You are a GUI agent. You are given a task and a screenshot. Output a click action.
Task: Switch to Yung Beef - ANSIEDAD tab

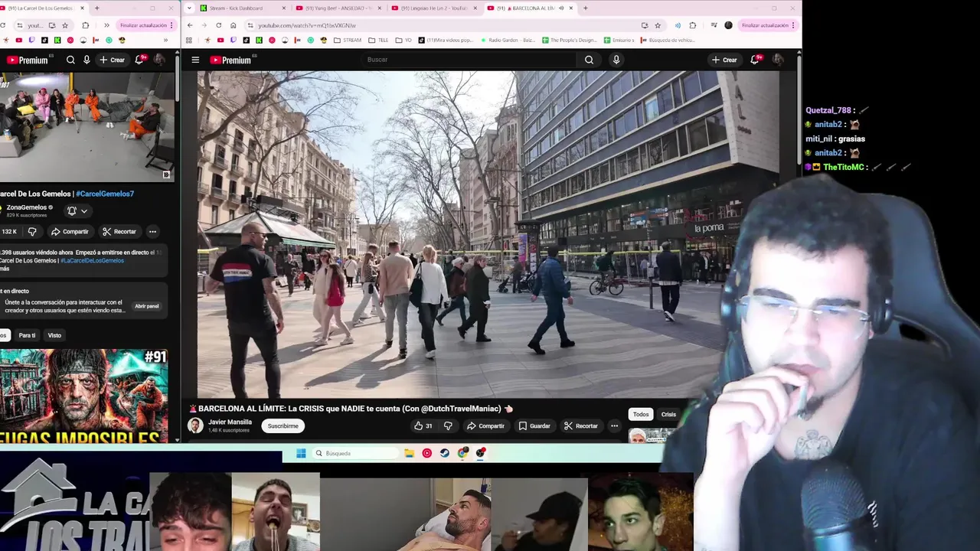pyautogui.click(x=338, y=8)
